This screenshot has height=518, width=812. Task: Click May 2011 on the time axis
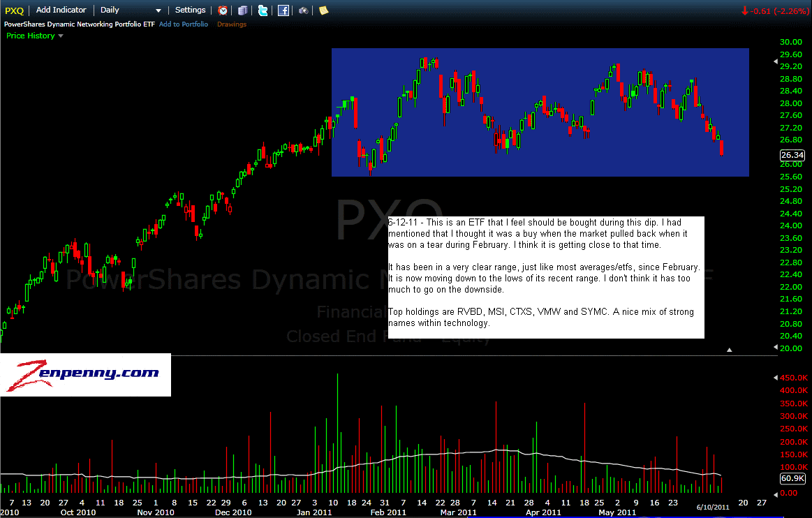click(617, 512)
